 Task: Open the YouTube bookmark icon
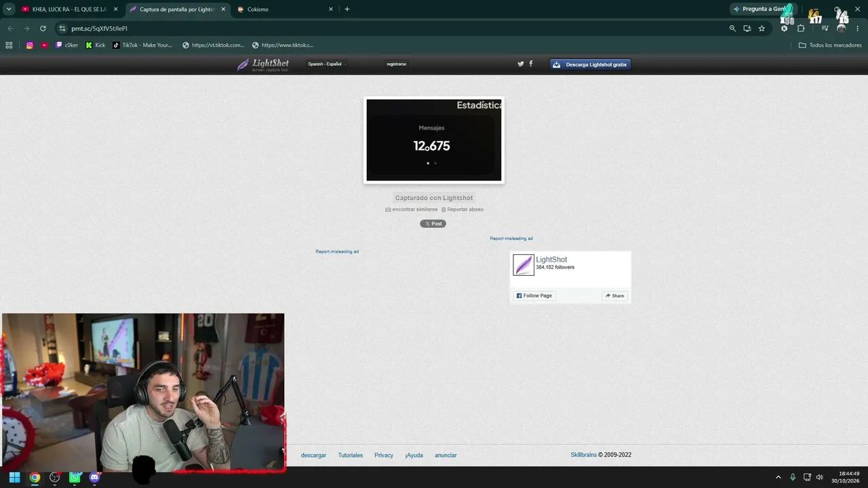click(44, 45)
